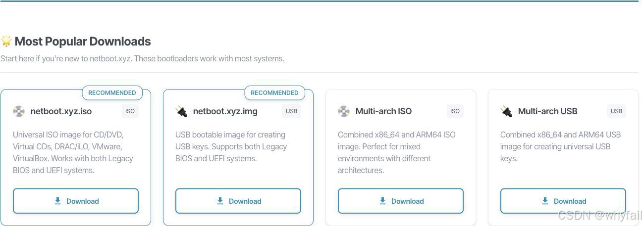644x226 pixels.
Task: Click the 'Start here if you're new' subtitle
Action: (x=142, y=58)
